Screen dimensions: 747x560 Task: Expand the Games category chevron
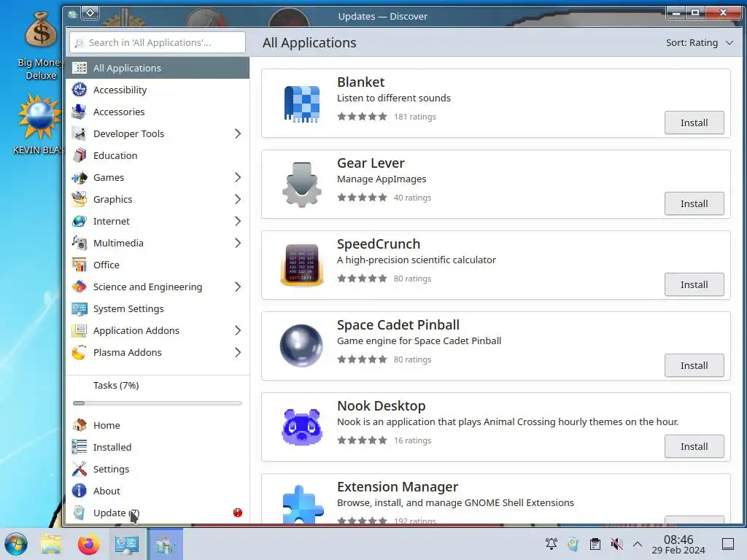point(238,177)
